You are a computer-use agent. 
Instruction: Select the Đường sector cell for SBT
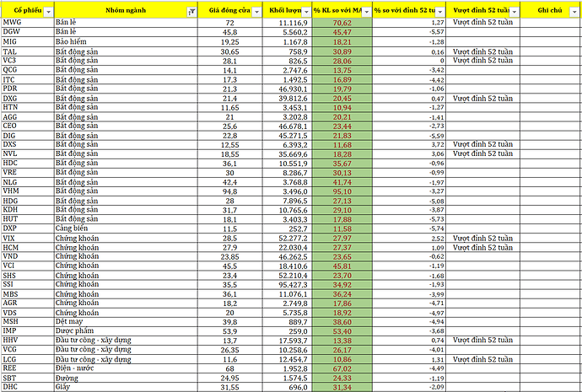click(x=126, y=378)
